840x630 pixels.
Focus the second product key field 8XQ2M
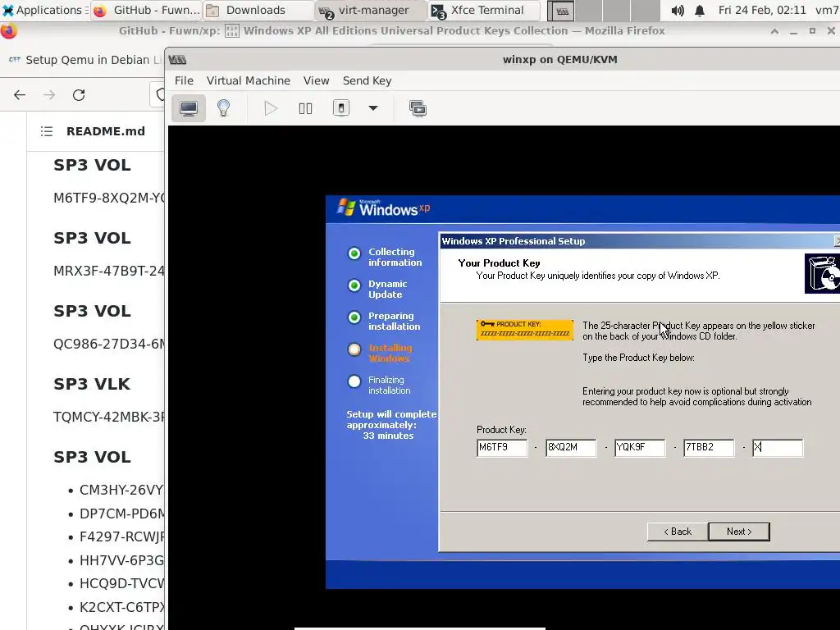(x=571, y=447)
